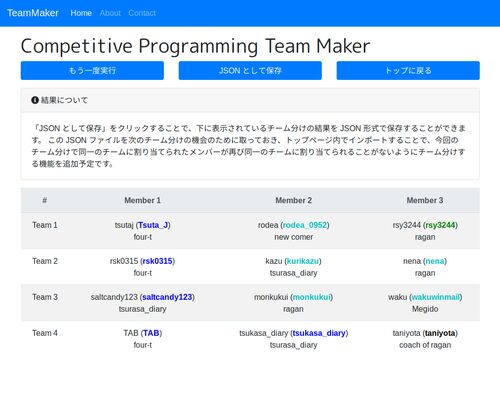This screenshot has width=500, height=395.
Task: Click the トップに戻る button
Action: pyautogui.click(x=408, y=70)
